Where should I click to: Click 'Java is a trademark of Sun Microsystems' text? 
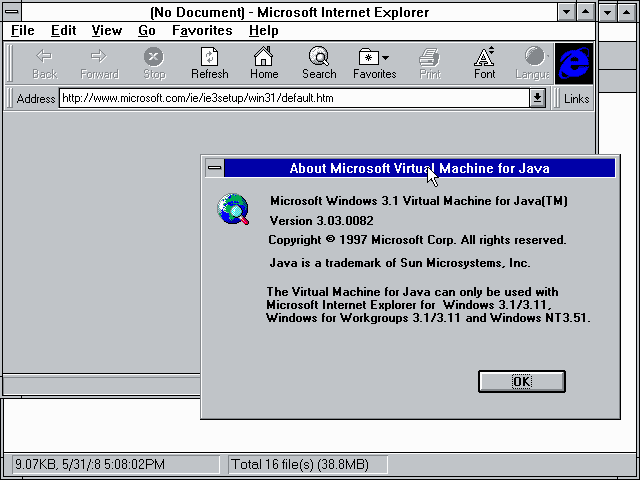(x=400, y=262)
